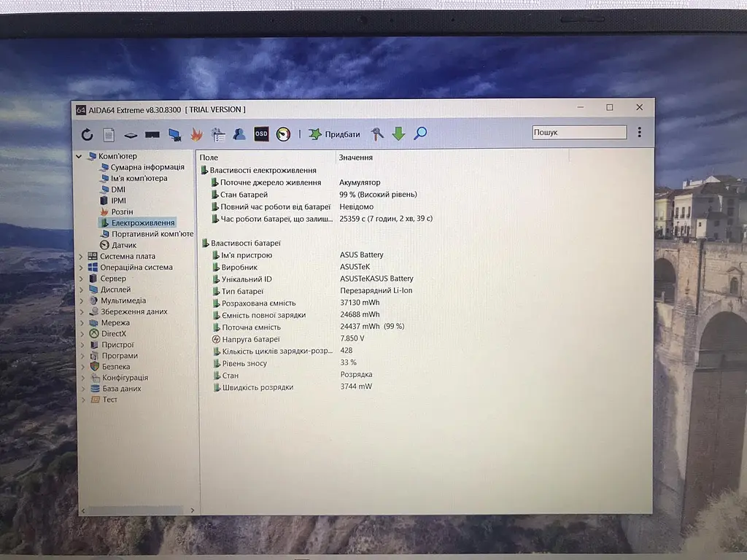Open the DMI tree item
Screen dimensions: 747x560
[118, 190]
